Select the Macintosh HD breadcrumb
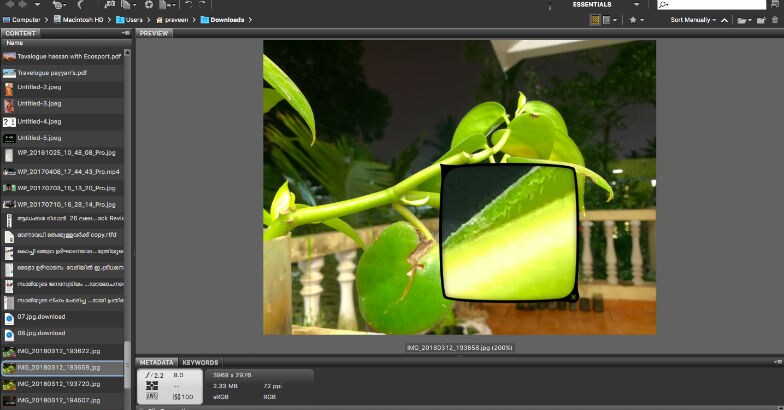 78,20
